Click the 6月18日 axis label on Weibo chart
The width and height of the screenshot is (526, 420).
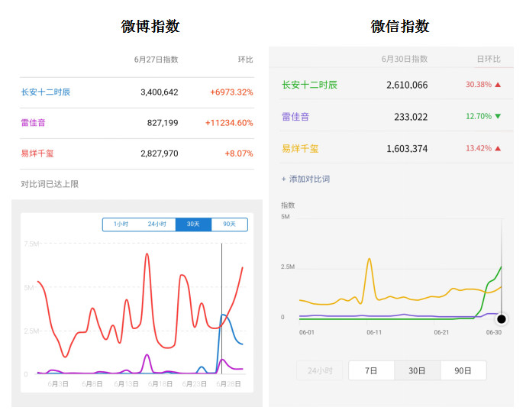click(x=160, y=384)
